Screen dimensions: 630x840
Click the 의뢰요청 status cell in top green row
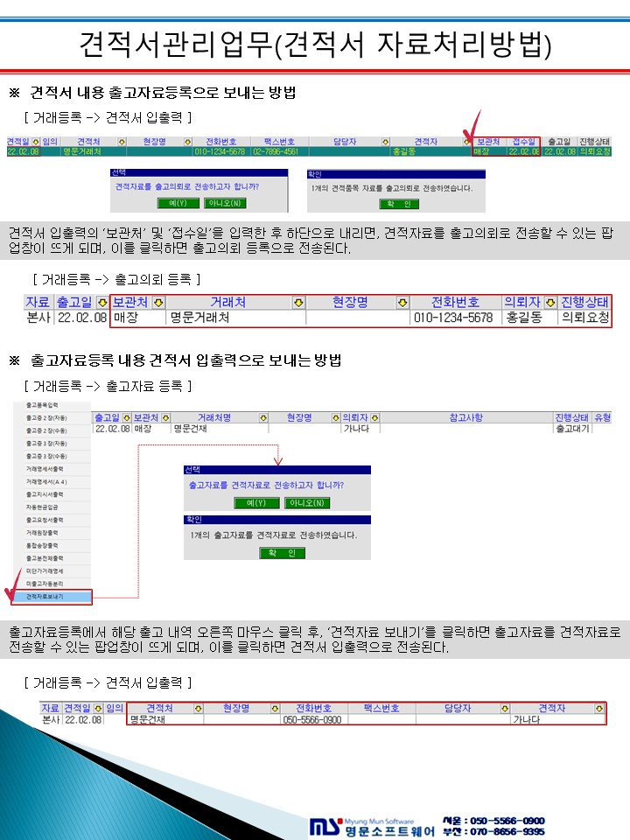tap(595, 151)
